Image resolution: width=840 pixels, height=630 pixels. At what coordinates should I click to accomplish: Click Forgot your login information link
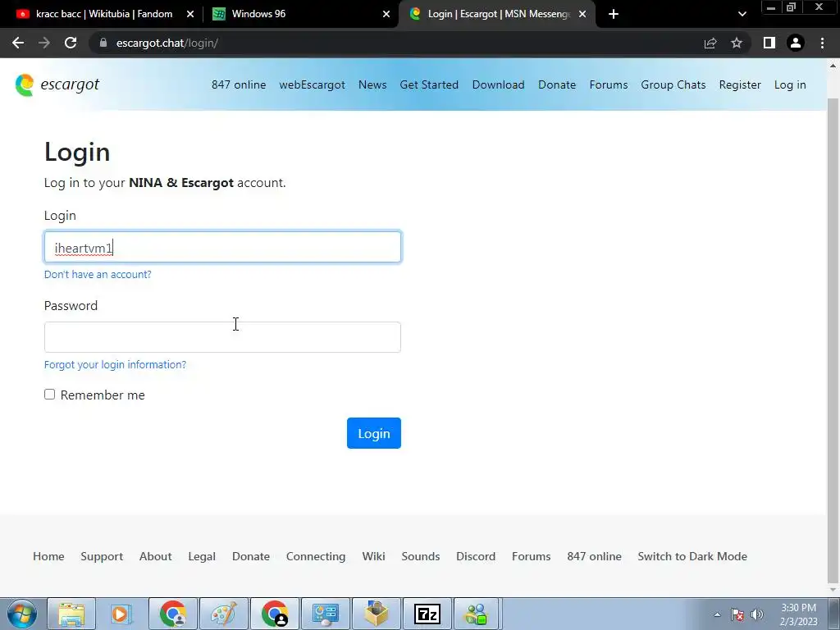115,364
